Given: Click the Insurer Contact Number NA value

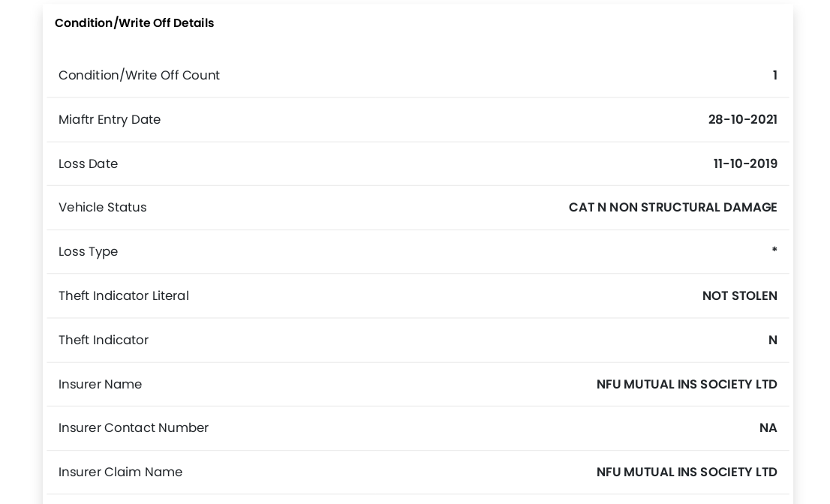Looking at the screenshot, I should 768,427.
